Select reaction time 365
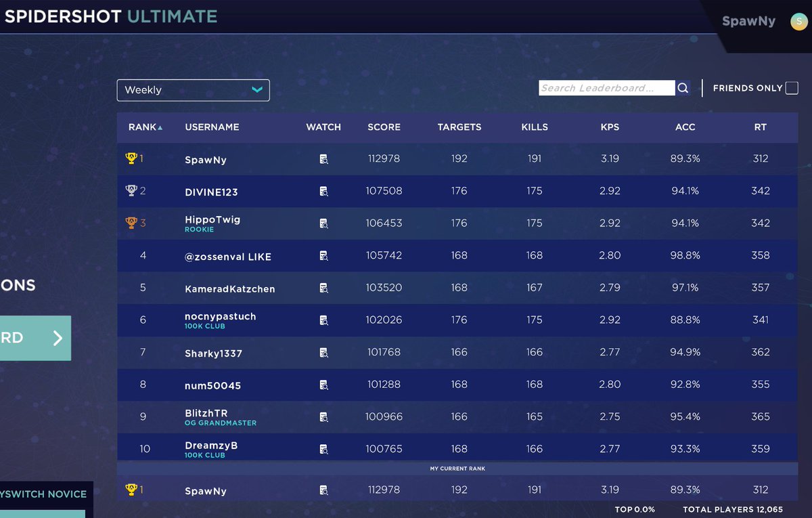Viewport: 812px width, 518px height. coord(761,416)
